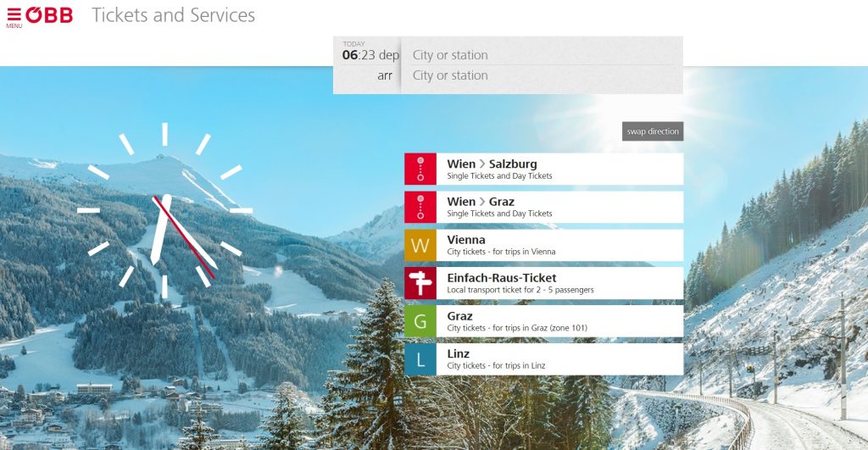Click the ÖBB logo
This screenshot has height=450, width=868.
pyautogui.click(x=49, y=15)
